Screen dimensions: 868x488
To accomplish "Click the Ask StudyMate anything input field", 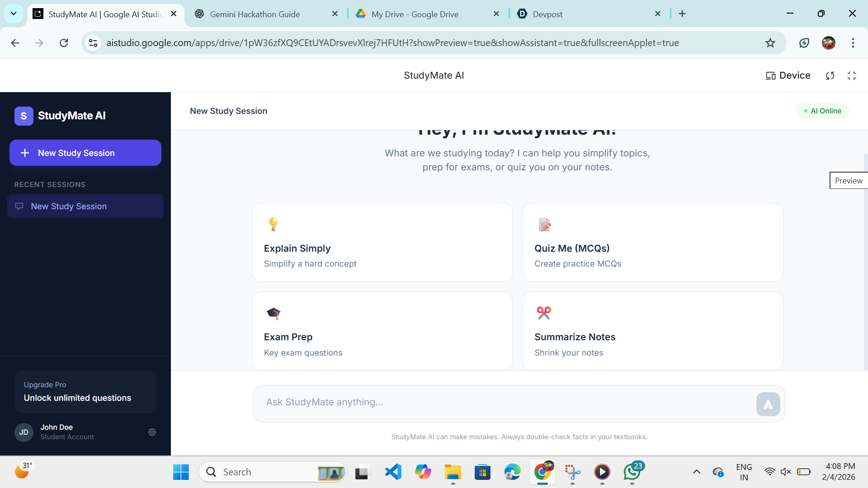I will pyautogui.click(x=502, y=403).
